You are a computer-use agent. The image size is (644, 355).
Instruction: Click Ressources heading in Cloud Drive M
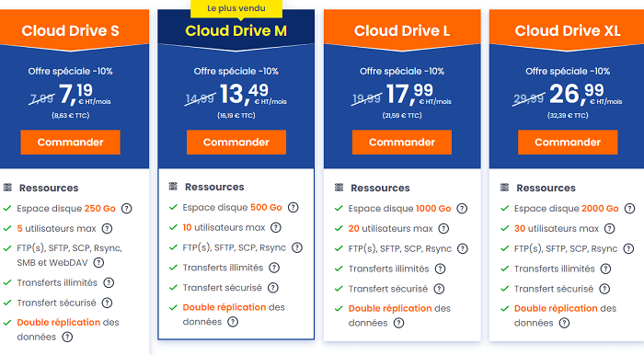[x=214, y=187]
